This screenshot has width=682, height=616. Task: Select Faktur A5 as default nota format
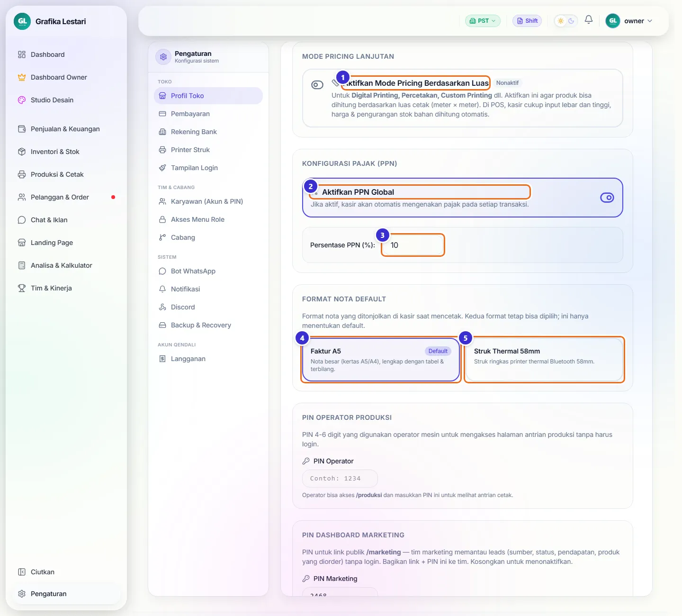click(381, 360)
